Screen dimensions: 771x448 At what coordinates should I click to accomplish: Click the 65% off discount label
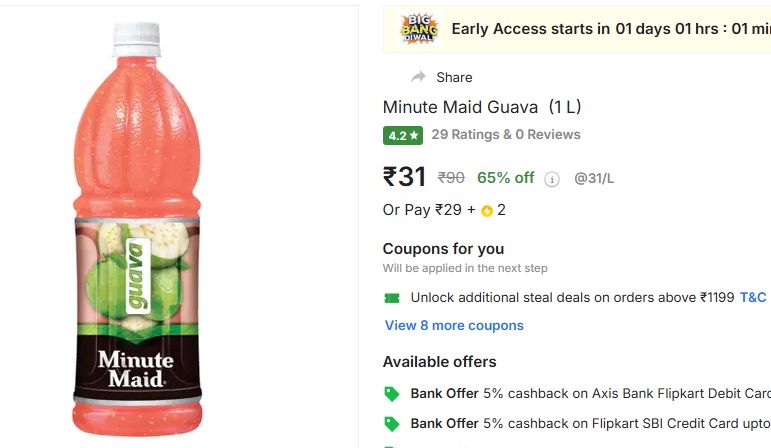[x=506, y=178]
